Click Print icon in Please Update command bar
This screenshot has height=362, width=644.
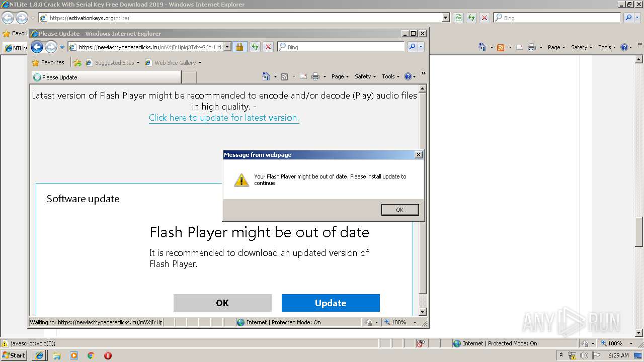point(315,76)
